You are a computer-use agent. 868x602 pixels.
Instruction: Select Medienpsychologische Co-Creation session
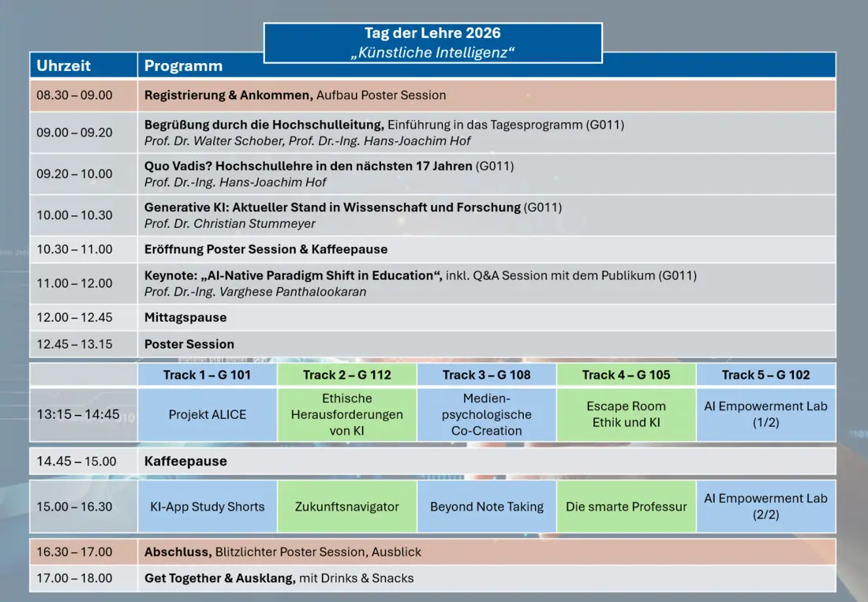487,414
